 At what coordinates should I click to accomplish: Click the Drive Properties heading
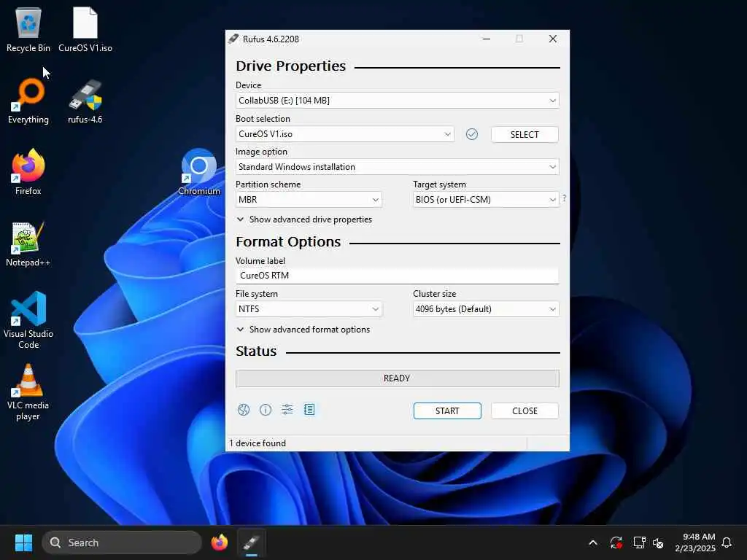pyautogui.click(x=290, y=66)
